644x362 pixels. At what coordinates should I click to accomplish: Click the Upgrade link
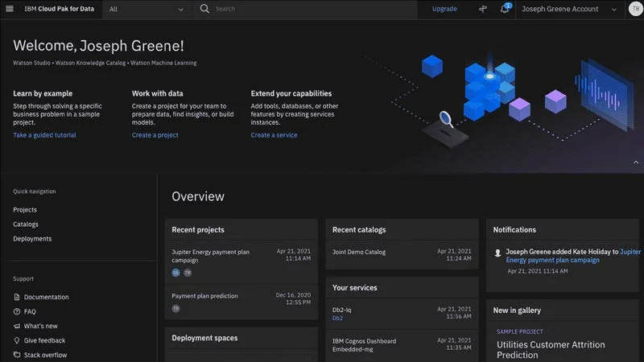(444, 9)
